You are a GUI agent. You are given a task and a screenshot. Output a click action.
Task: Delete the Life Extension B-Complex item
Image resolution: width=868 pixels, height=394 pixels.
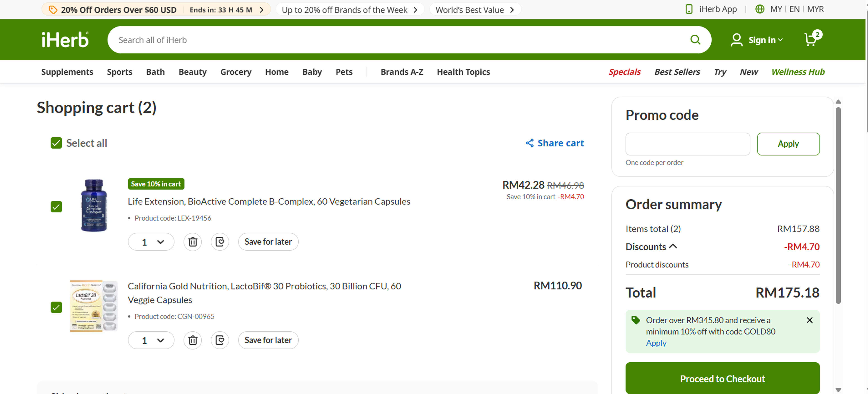(x=193, y=242)
